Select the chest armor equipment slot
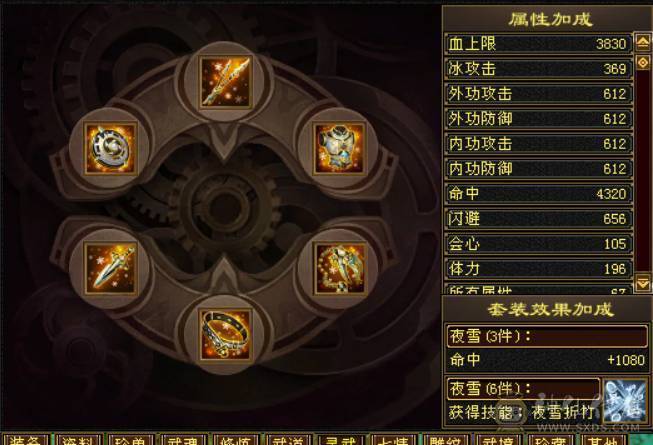 339,149
